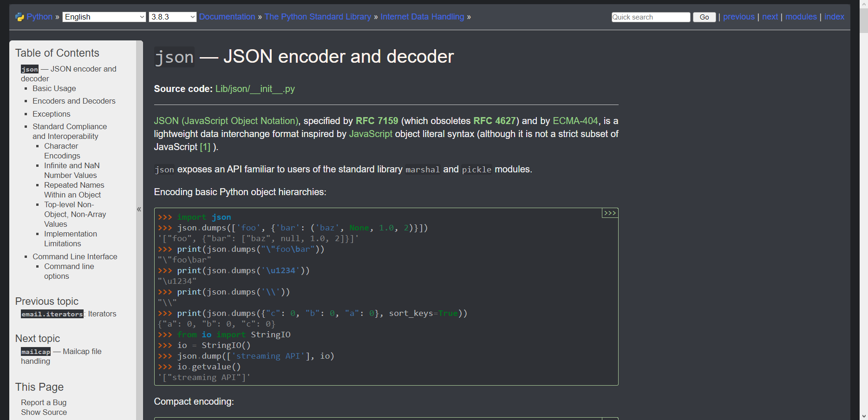Viewport: 868px width, 420px height.
Task: Open the Documentation breadcrumb link
Action: [227, 17]
